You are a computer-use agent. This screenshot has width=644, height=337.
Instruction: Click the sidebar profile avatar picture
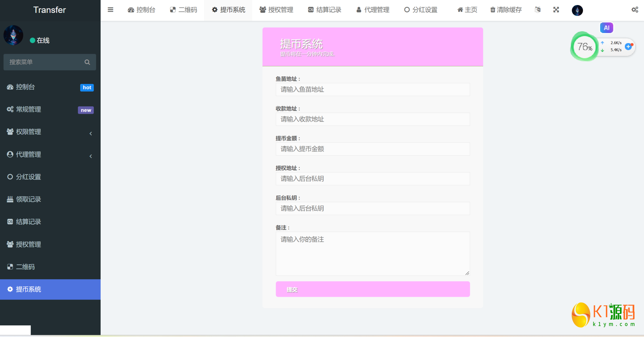click(13, 35)
